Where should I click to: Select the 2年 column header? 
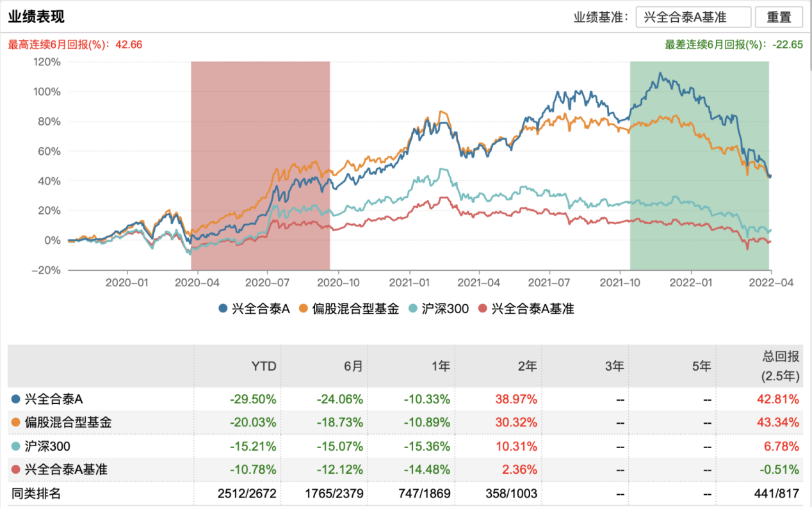click(x=527, y=366)
